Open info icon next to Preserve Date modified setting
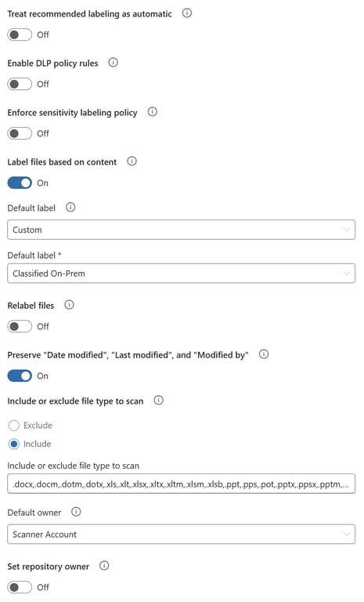Screen dimensions: 364x602 point(264,354)
